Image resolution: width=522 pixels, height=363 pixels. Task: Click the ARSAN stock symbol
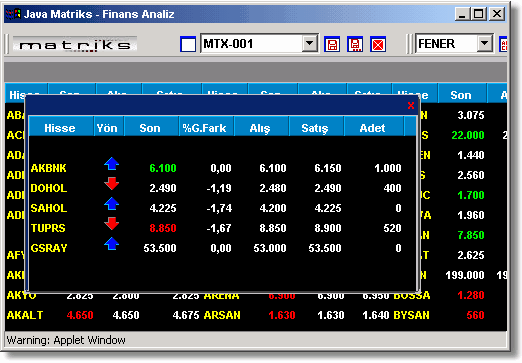tap(222, 315)
